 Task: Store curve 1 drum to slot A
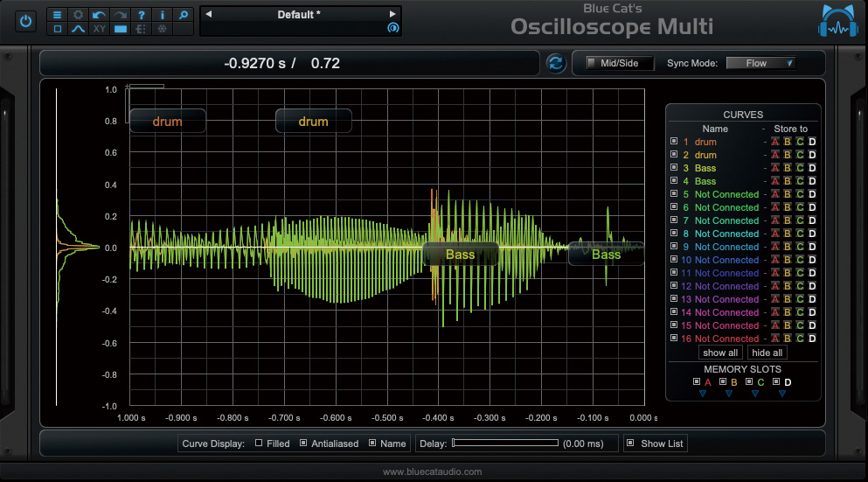(x=775, y=142)
